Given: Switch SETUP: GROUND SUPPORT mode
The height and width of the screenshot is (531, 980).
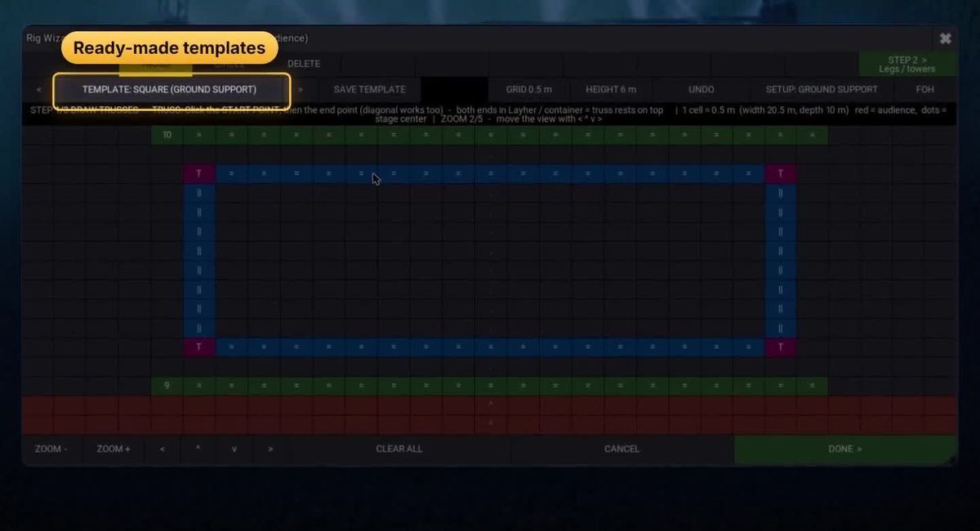Looking at the screenshot, I should 822,89.
